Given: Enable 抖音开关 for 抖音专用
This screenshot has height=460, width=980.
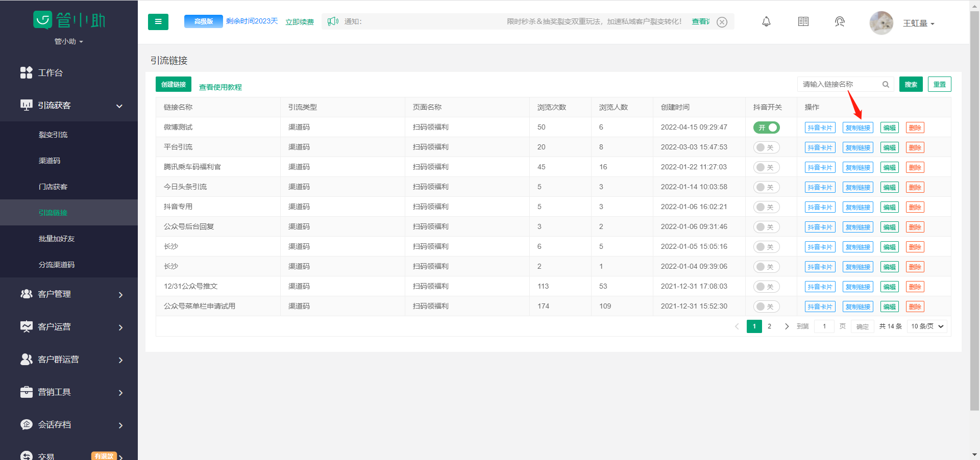Looking at the screenshot, I should [x=767, y=207].
